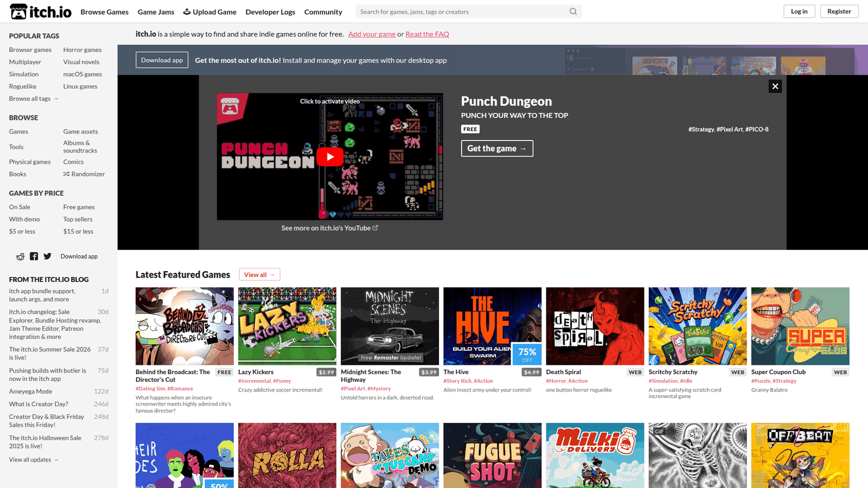The height and width of the screenshot is (488, 868).
Task: Click the itch.io logo
Action: click(x=41, y=11)
